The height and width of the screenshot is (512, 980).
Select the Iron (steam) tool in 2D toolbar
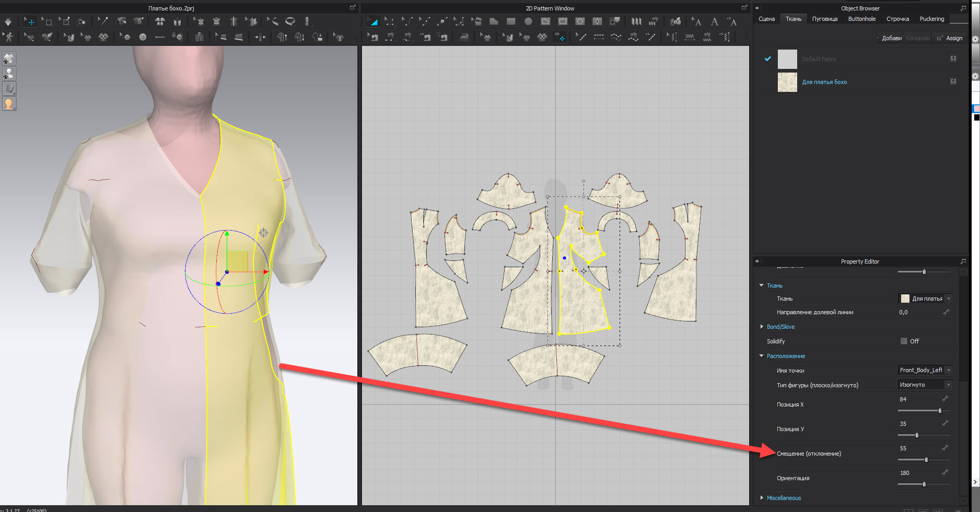pyautogui.click(x=464, y=37)
